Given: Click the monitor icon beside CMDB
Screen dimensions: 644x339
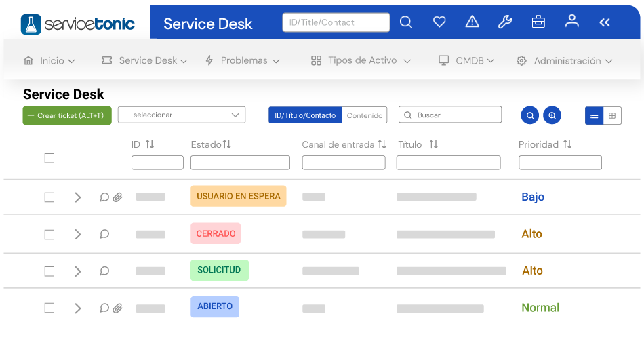Looking at the screenshot, I should point(443,61).
